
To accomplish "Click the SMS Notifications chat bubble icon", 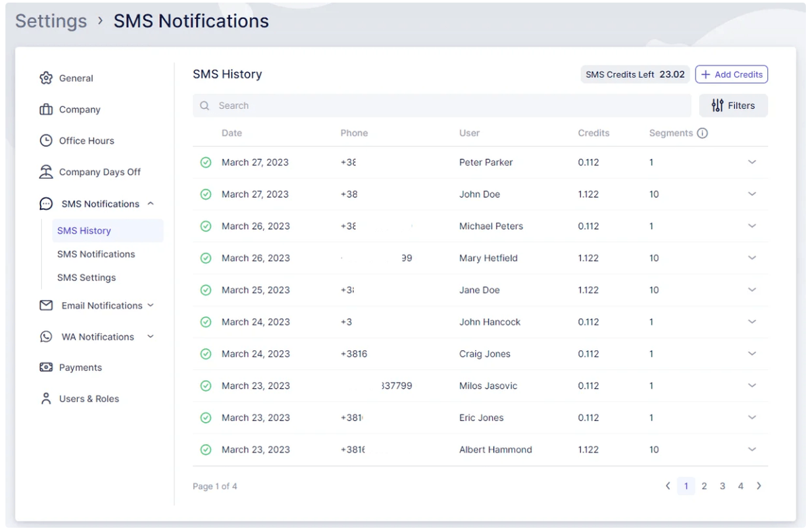I will [46, 204].
